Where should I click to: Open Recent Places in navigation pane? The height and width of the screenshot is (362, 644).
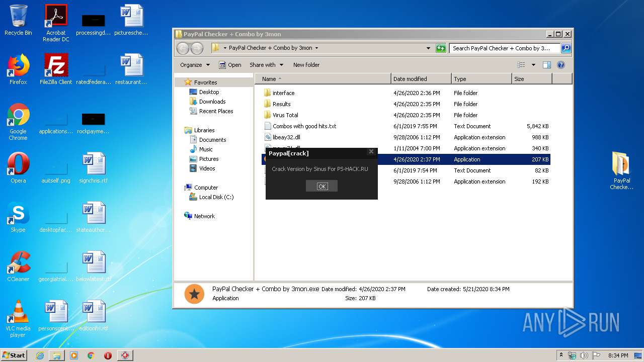216,111
